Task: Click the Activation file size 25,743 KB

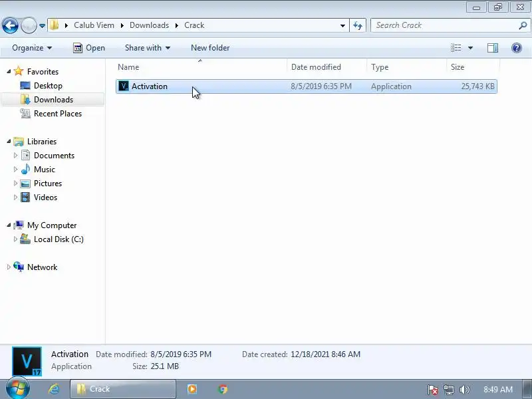Action: pos(477,86)
